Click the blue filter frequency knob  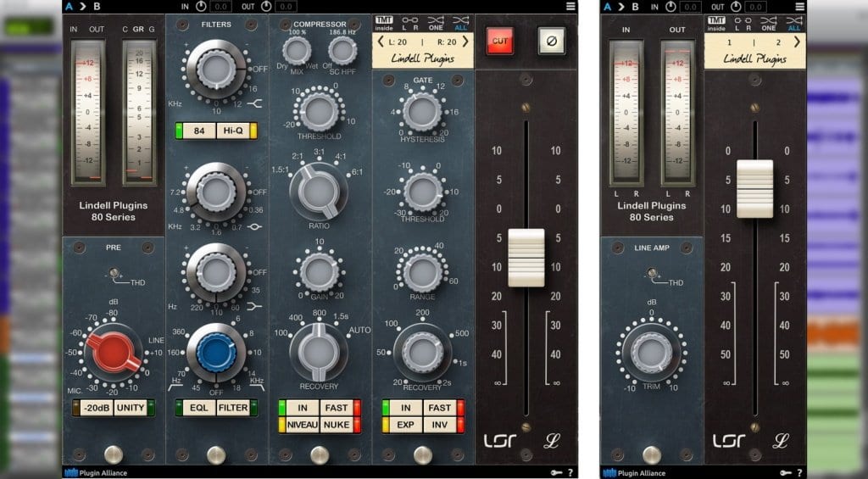tap(216, 352)
